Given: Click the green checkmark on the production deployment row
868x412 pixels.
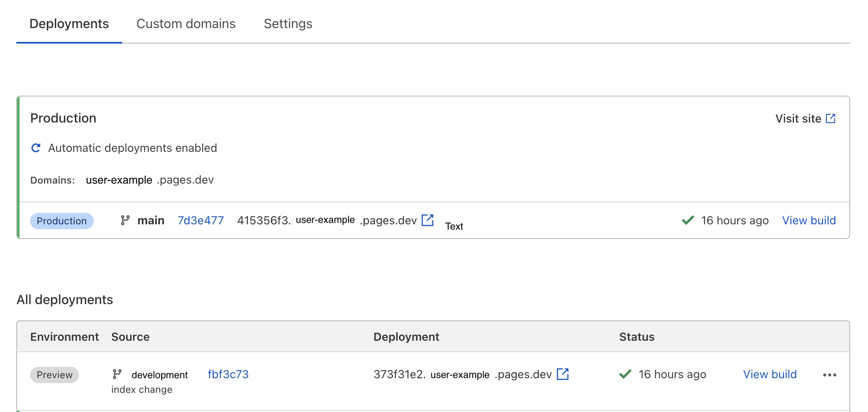Looking at the screenshot, I should tap(687, 220).
